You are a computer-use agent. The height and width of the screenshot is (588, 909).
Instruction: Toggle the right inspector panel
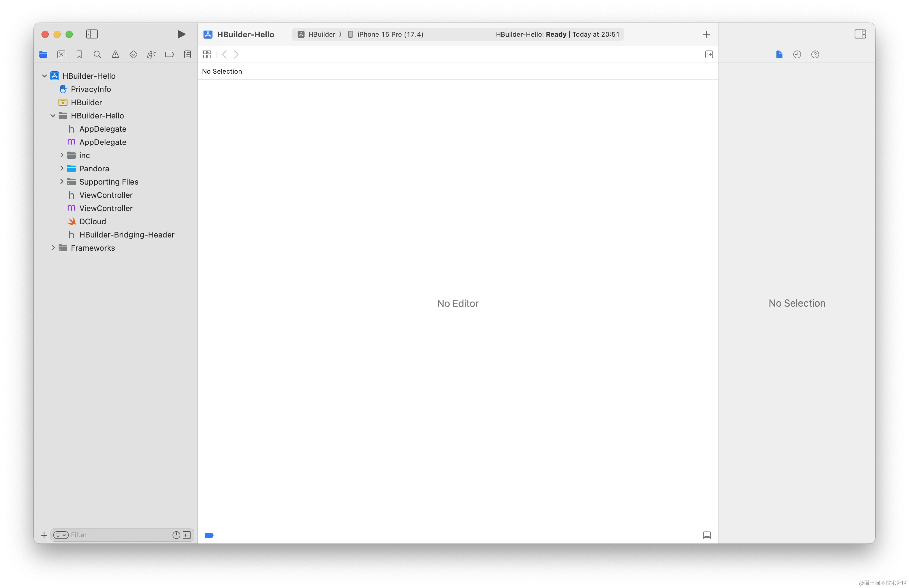[860, 34]
